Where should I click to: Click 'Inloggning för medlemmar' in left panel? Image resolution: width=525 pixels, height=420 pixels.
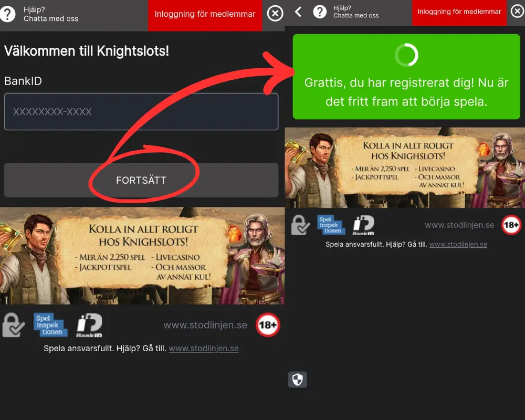click(205, 15)
